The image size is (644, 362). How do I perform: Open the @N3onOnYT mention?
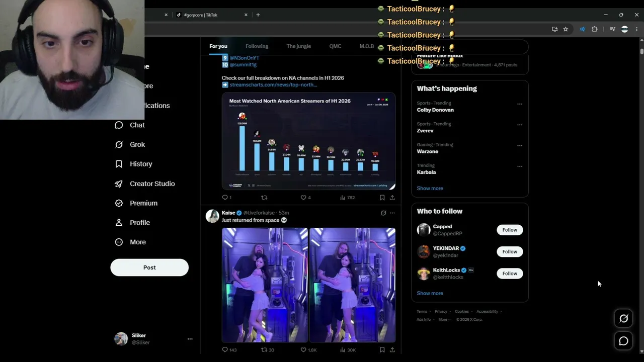coord(245,58)
